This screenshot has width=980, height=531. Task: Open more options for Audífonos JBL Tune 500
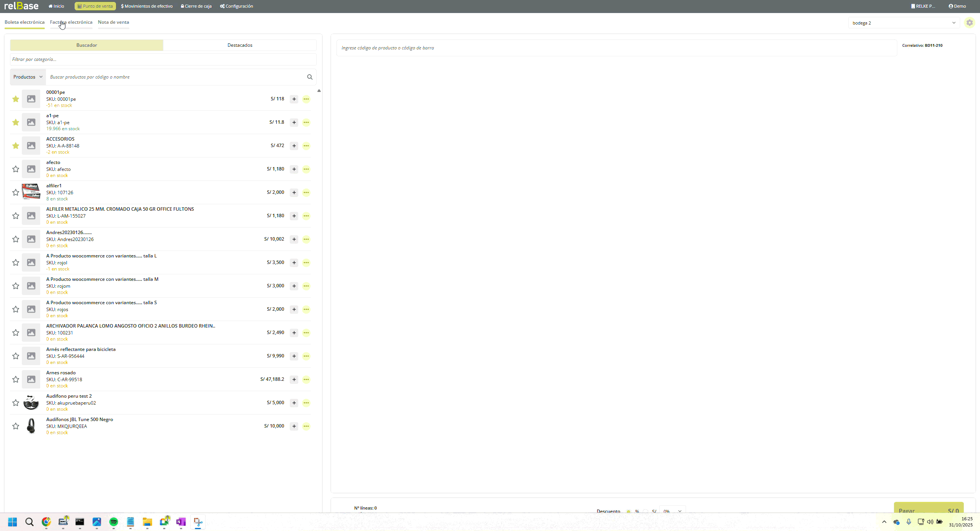tap(306, 426)
